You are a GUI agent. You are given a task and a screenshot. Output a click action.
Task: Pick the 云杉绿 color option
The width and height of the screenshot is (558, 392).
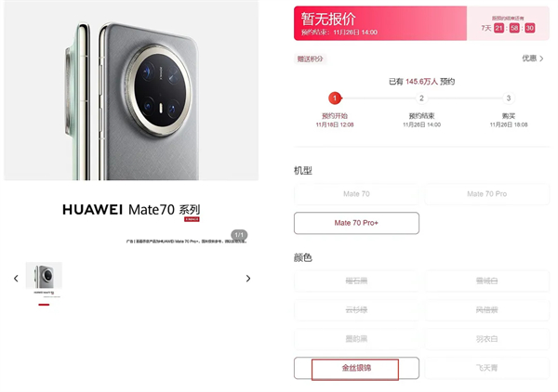click(x=356, y=310)
